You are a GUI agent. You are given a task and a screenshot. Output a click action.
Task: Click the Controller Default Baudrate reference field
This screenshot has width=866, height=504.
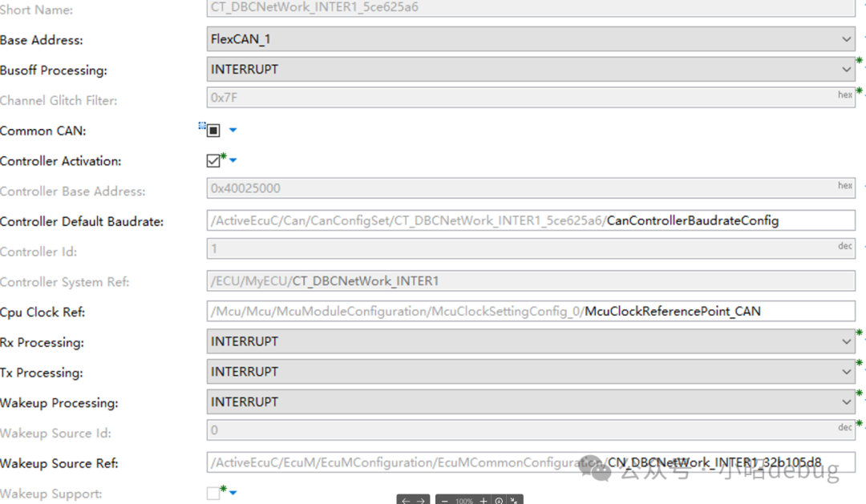pyautogui.click(x=531, y=221)
